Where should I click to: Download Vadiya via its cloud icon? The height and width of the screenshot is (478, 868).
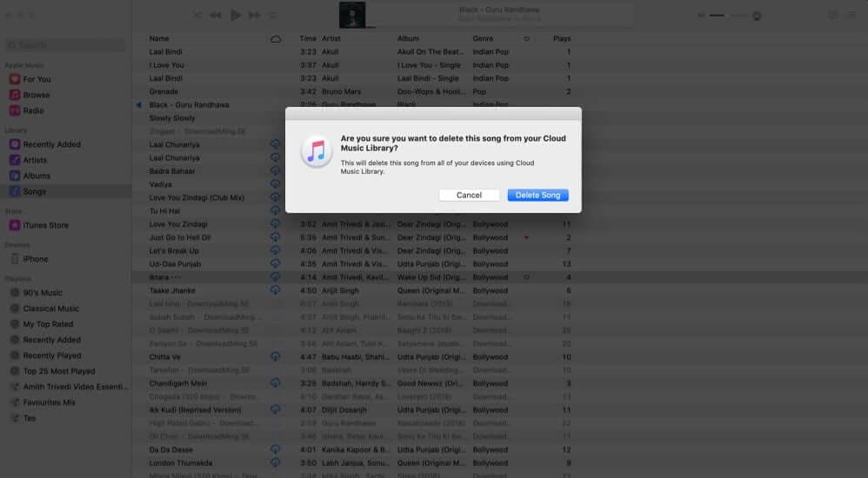tap(275, 183)
